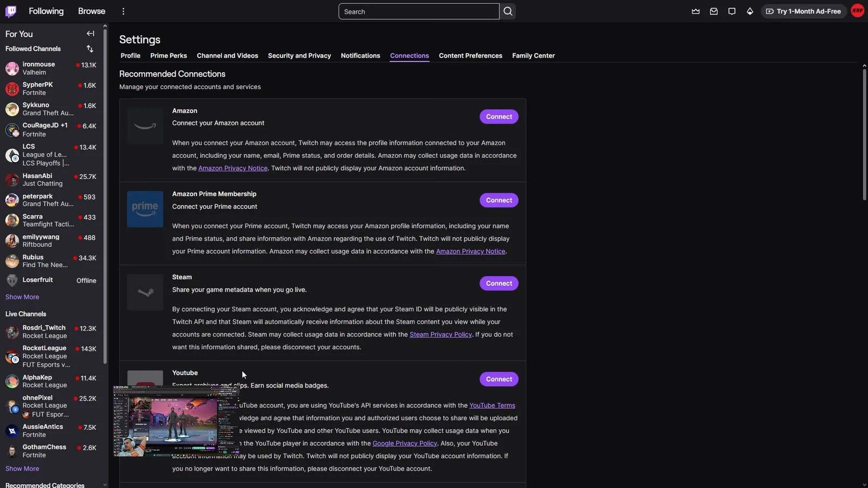Viewport: 868px width, 488px height.
Task: Click Try 1-Month Ad-Free button
Action: (803, 11)
